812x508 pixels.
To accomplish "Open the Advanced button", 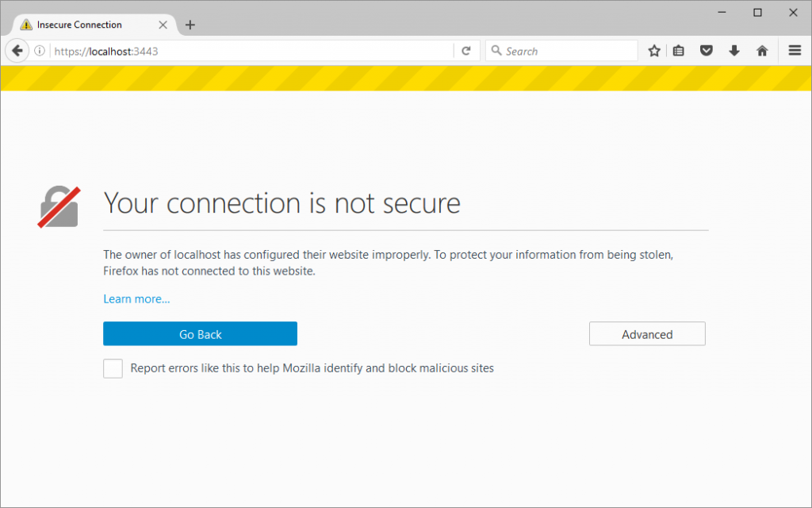I will [647, 334].
